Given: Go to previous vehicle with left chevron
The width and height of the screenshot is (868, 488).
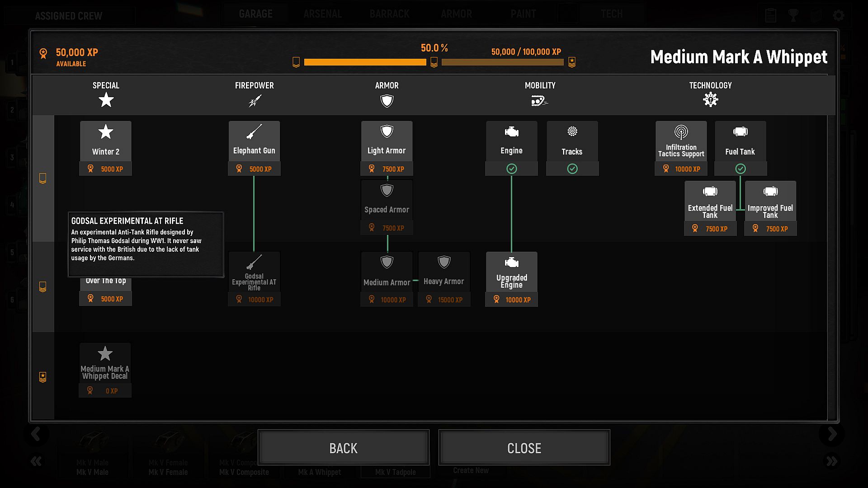Looking at the screenshot, I should [36, 434].
